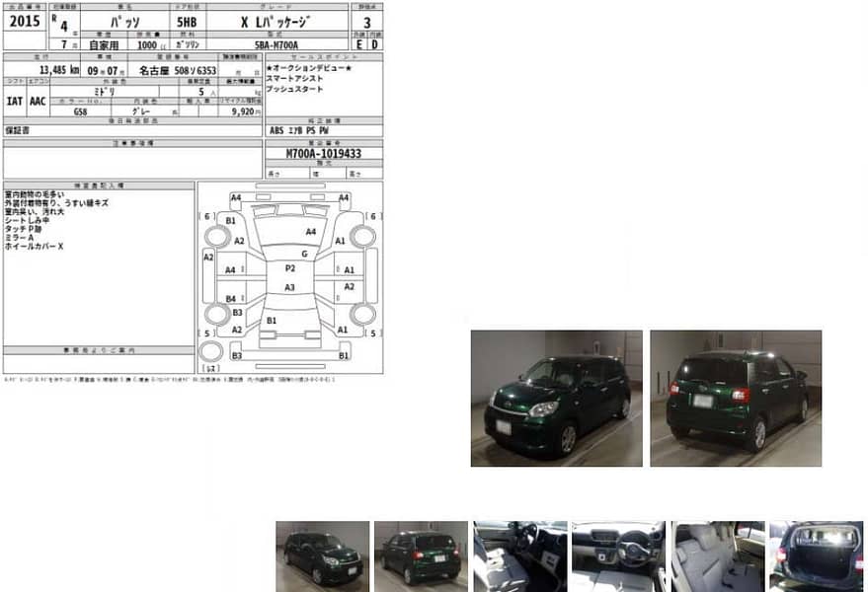
Task: Select the B3 marker near rear wheel arch
Action: pyautogui.click(x=236, y=311)
